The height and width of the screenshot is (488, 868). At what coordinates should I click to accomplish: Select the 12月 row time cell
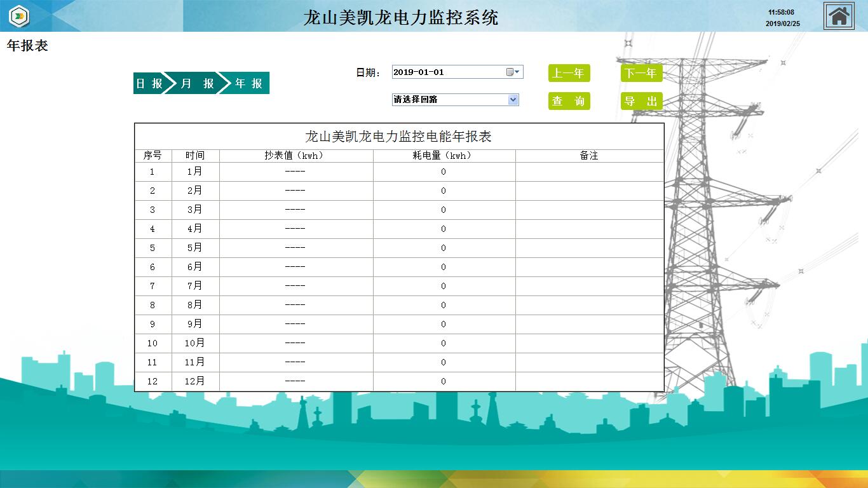pyautogui.click(x=195, y=381)
